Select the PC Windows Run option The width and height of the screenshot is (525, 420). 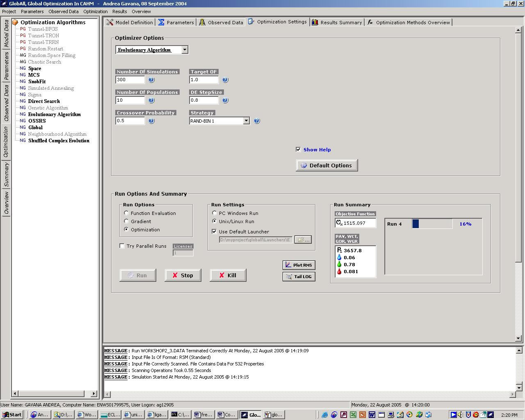pos(215,213)
